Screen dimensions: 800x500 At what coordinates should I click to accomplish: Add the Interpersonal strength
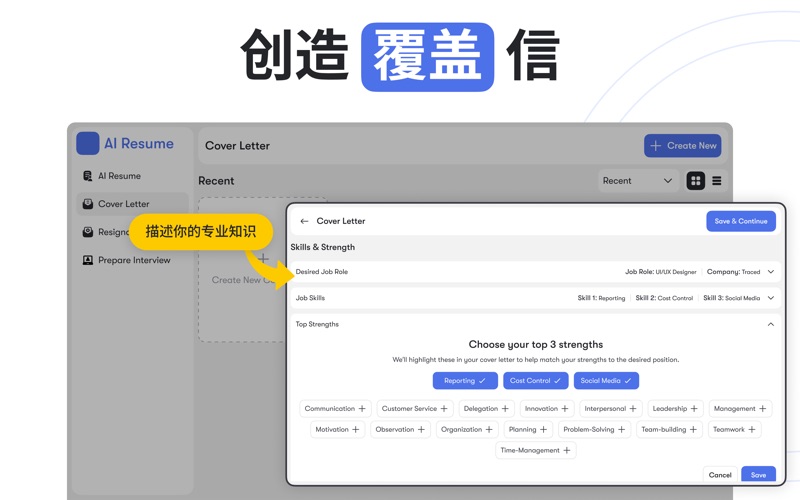611,409
